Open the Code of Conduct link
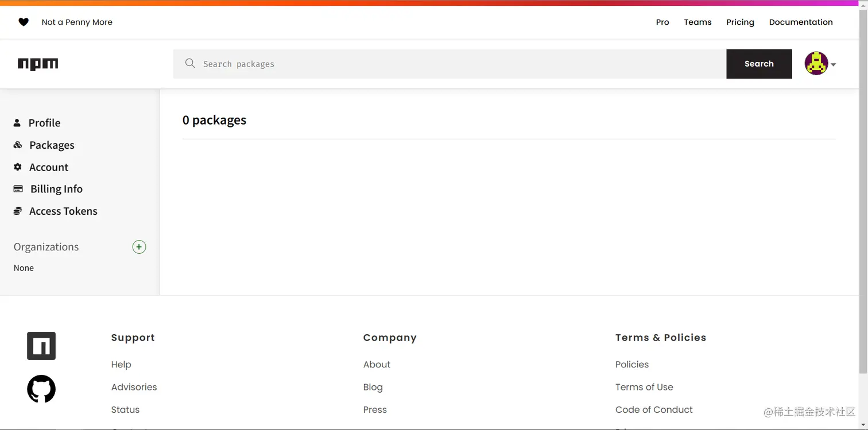This screenshot has height=430, width=868. click(654, 409)
